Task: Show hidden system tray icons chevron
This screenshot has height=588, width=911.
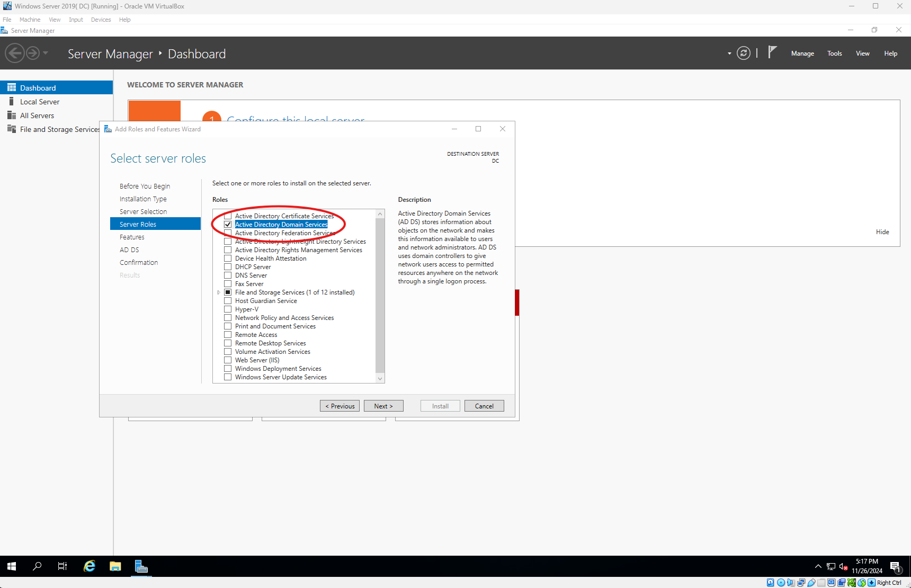Action: (x=818, y=567)
